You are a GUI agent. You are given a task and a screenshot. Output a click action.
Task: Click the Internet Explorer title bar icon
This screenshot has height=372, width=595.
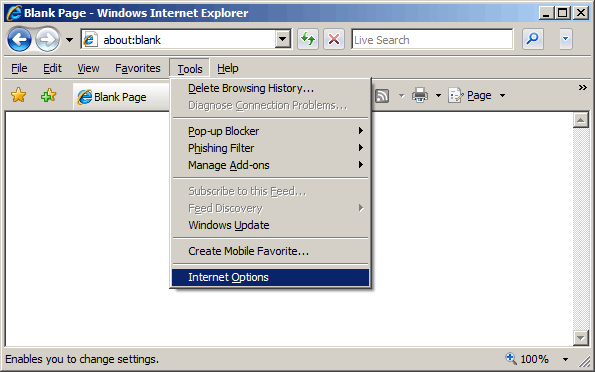(x=14, y=13)
